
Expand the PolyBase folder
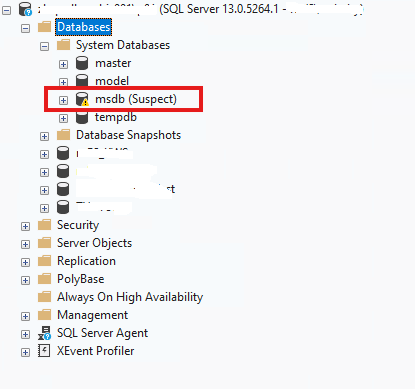pyautogui.click(x=25, y=280)
